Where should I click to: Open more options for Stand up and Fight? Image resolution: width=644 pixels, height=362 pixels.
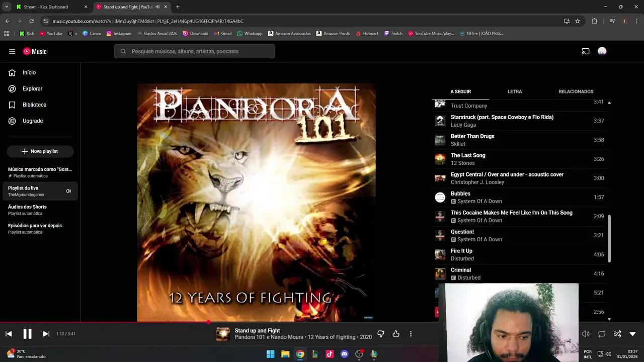(x=411, y=333)
